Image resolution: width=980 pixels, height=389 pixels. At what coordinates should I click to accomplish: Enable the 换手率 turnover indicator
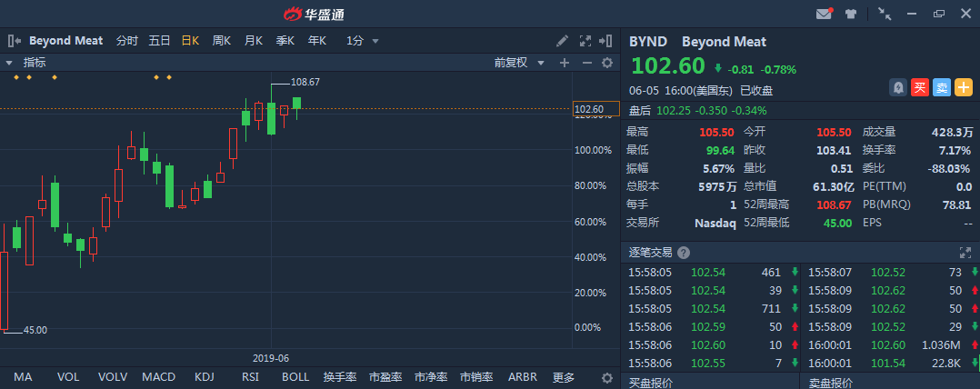pos(340,377)
